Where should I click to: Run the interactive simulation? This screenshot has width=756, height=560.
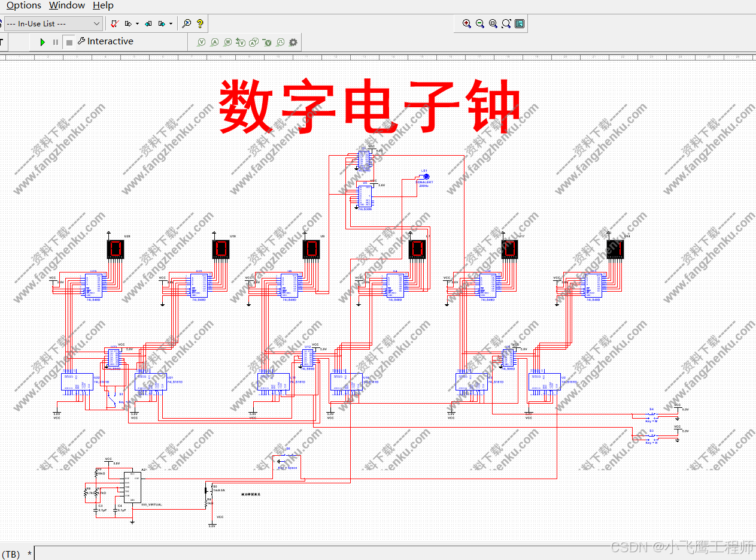click(x=42, y=41)
